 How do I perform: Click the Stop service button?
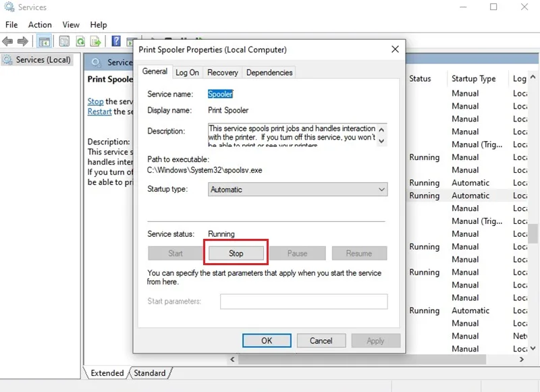(x=236, y=253)
